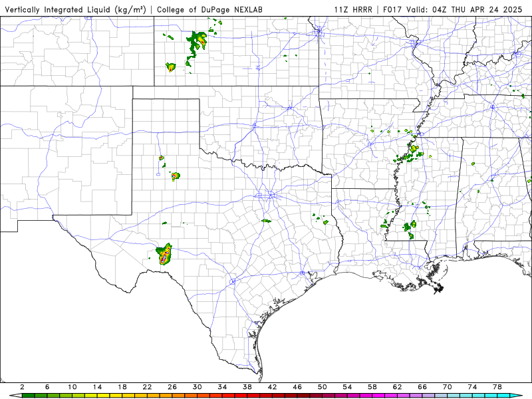Click the colorbar tick label '2'

tap(23, 387)
